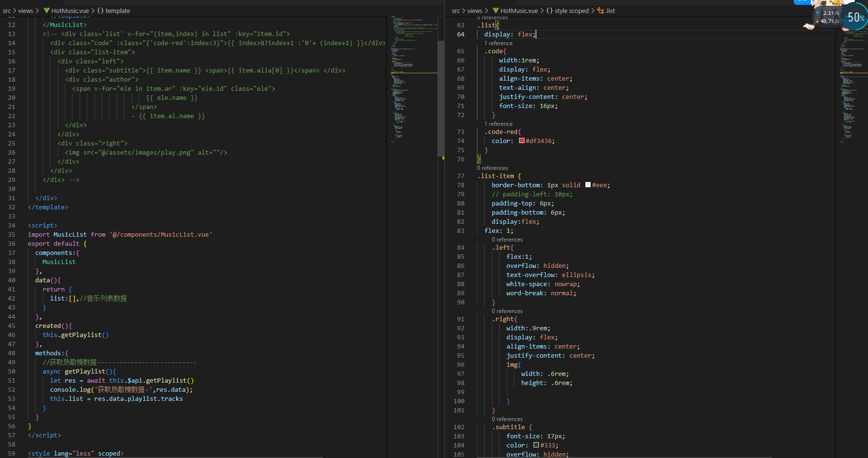Show 0 references lens above .list-item

tap(492, 168)
